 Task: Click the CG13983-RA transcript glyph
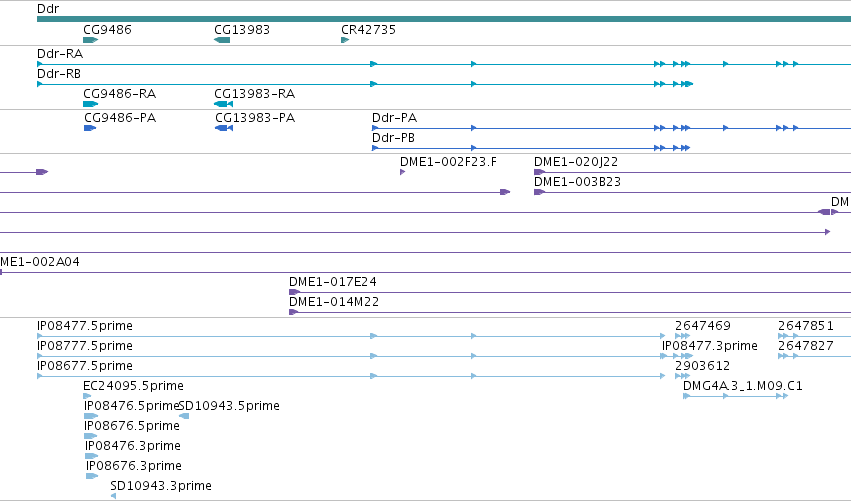pyautogui.click(x=224, y=104)
